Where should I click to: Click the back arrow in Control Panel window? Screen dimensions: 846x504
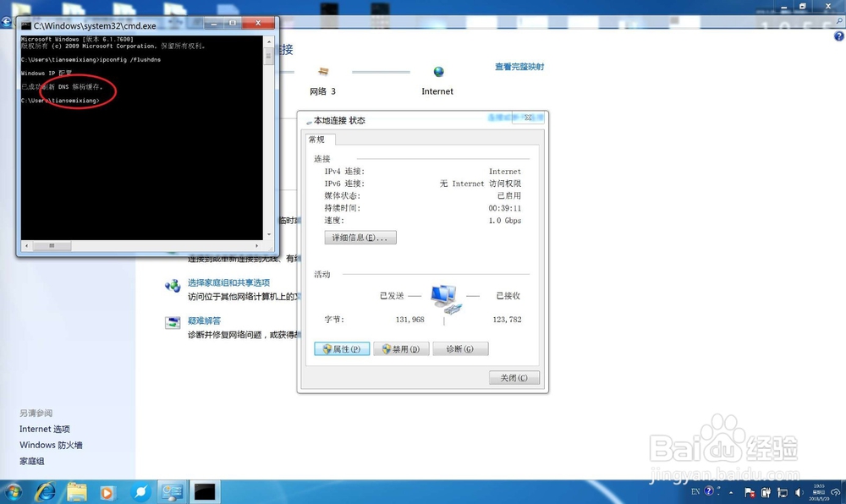point(6,22)
